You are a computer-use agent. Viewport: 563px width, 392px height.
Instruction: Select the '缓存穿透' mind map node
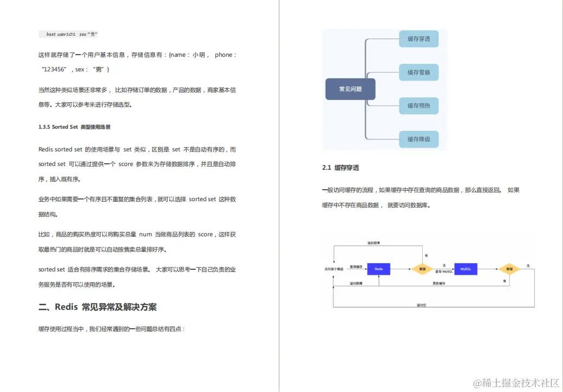tap(418, 39)
